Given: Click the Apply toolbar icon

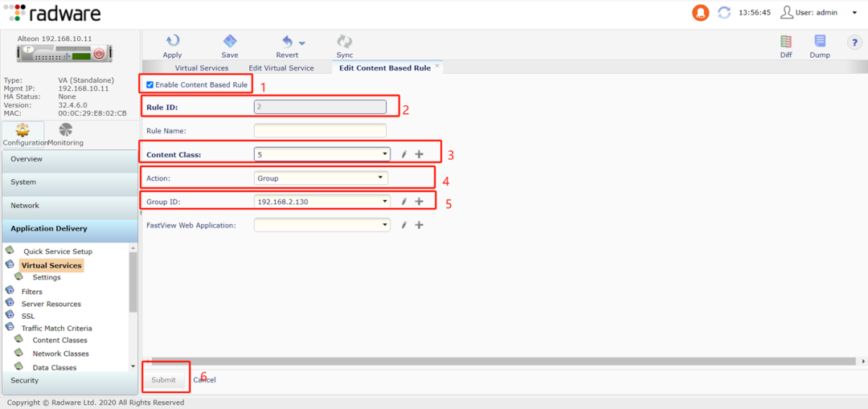Looking at the screenshot, I should 172,42.
